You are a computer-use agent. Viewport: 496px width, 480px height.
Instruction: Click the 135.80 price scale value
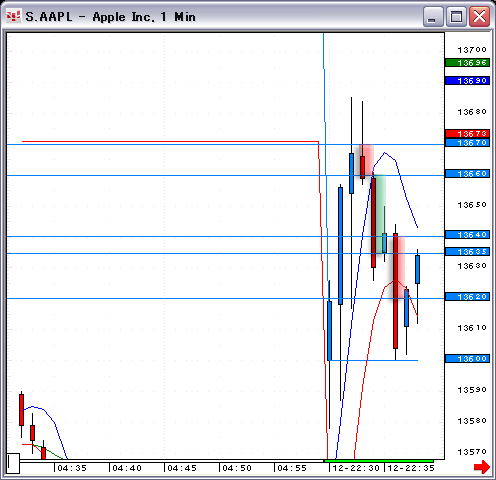coord(472,421)
